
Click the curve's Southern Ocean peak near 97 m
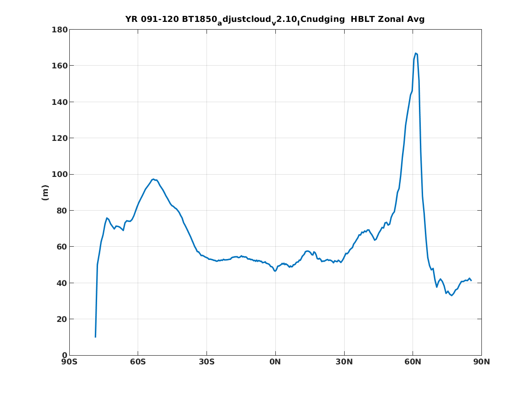click(x=153, y=179)
